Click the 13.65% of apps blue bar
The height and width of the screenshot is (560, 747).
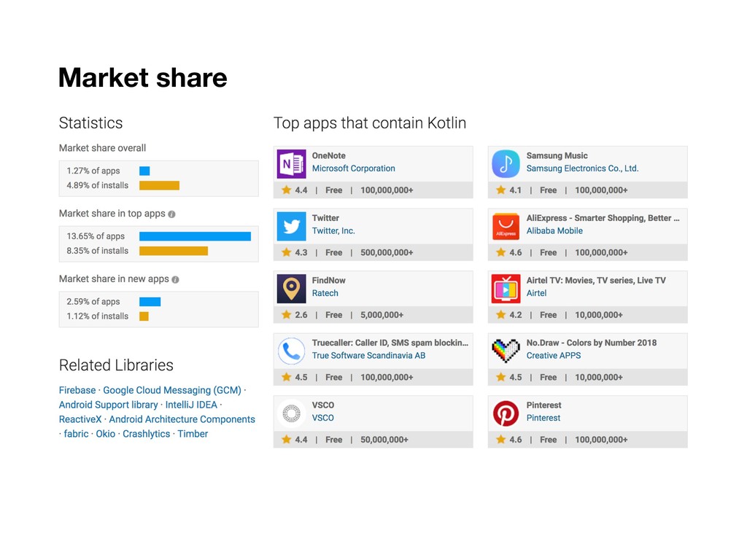(195, 236)
